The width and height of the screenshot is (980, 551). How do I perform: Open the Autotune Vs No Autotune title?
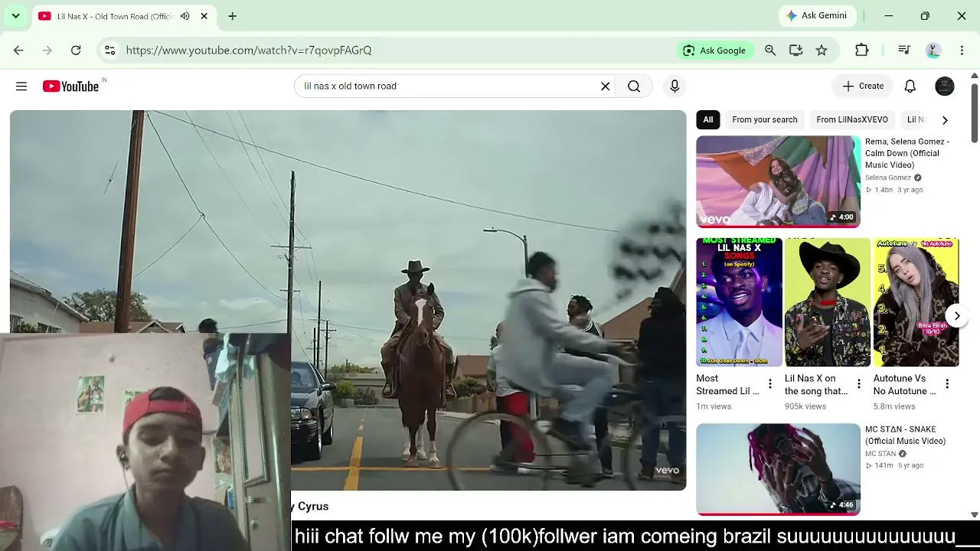click(x=904, y=385)
